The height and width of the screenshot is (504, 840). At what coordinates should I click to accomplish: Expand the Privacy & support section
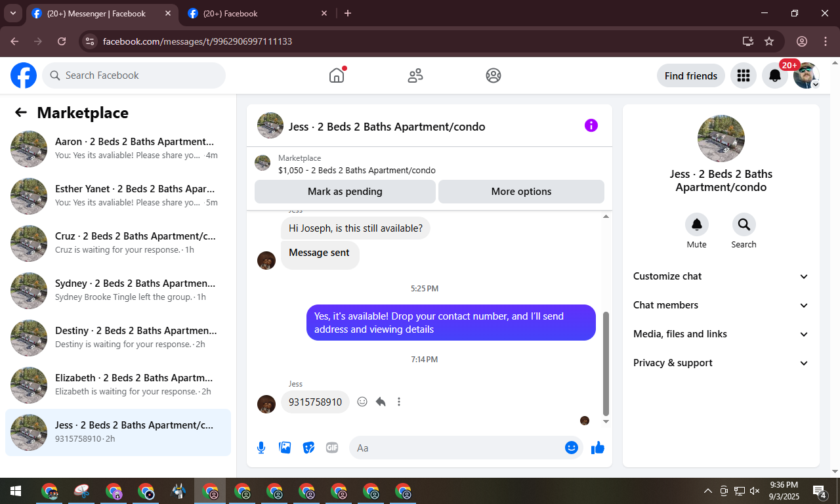pos(721,363)
